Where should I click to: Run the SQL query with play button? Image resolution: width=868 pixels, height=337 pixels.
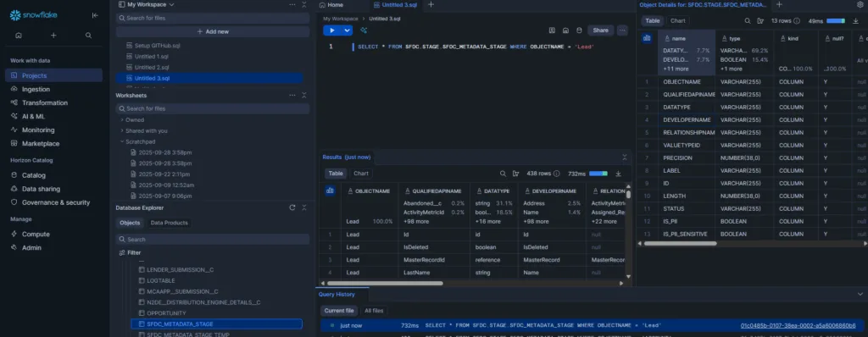(332, 30)
